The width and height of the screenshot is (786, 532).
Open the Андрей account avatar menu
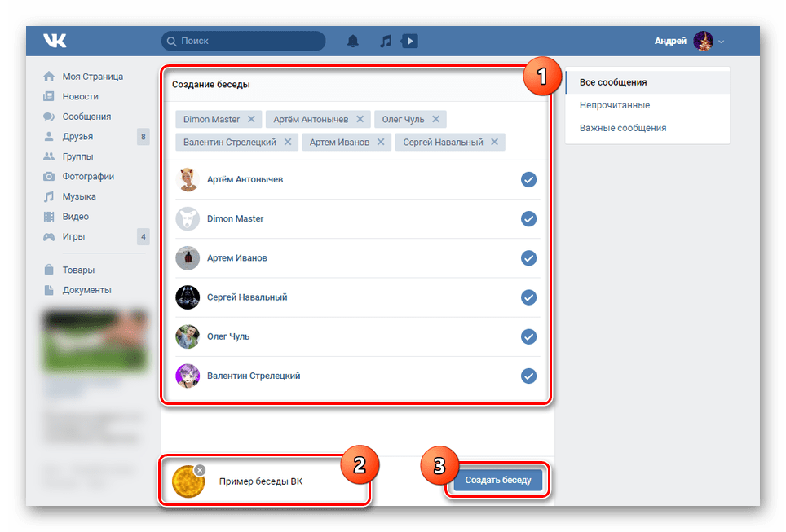click(x=704, y=41)
